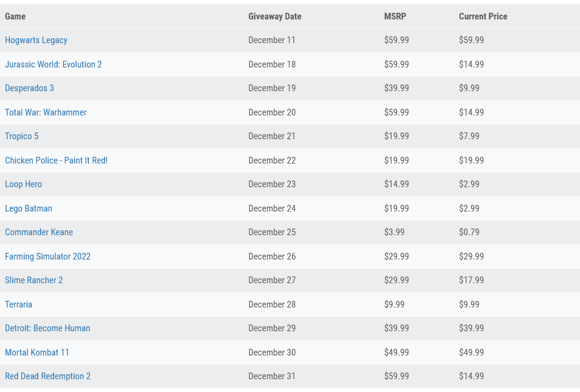
Task: Click the Giveaway Date column header
Action: click(275, 16)
